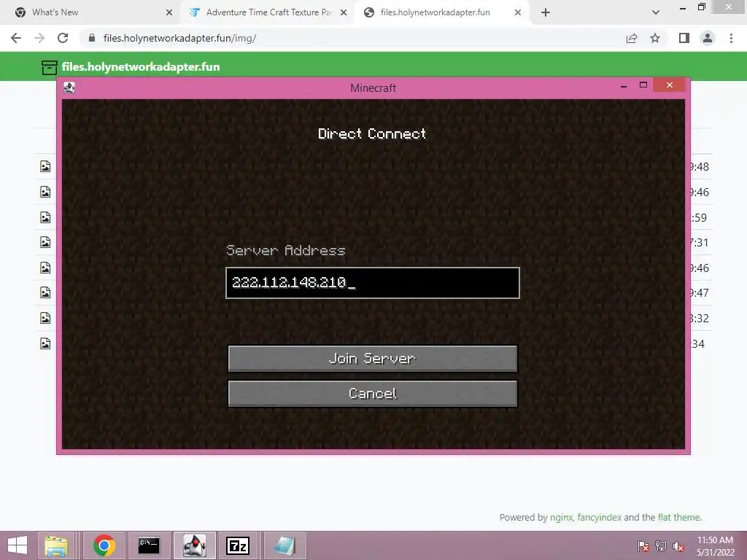Open the files.holynetworkadapter.fun header link
Image resolution: width=747 pixels, height=560 pixels.
(141, 66)
